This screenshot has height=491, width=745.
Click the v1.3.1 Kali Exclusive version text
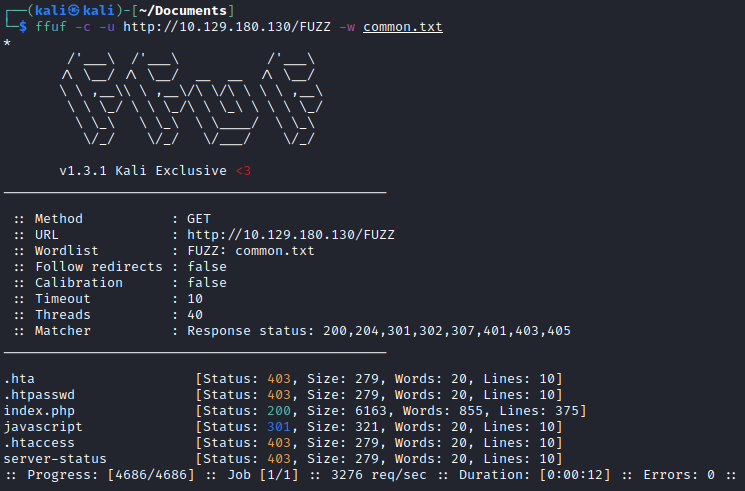(143, 171)
